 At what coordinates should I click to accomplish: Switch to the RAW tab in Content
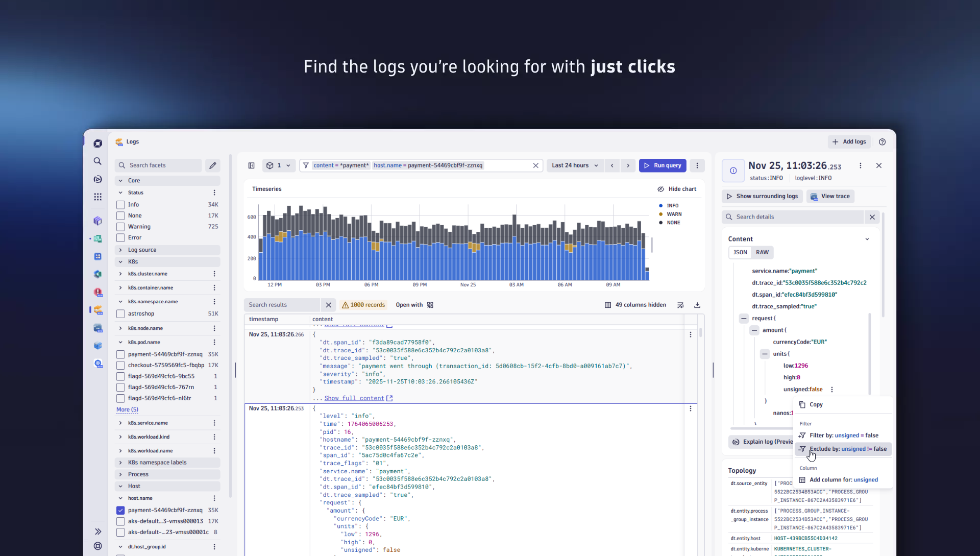click(762, 252)
